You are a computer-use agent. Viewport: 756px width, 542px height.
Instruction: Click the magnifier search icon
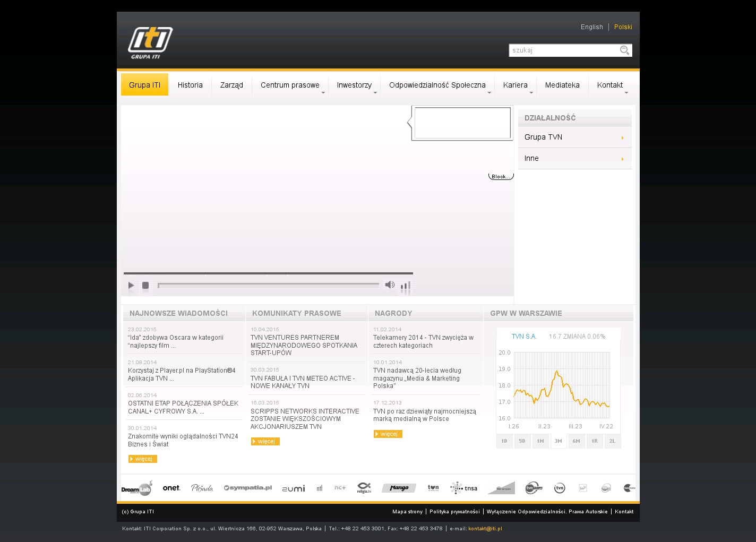point(624,50)
